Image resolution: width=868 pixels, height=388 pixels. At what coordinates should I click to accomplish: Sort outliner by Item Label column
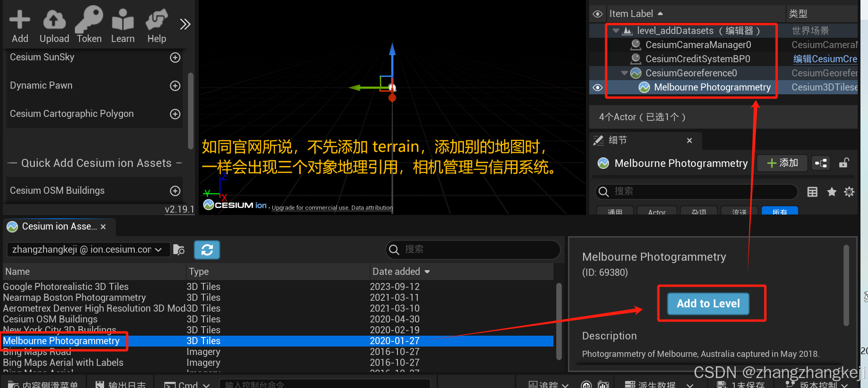coord(636,14)
